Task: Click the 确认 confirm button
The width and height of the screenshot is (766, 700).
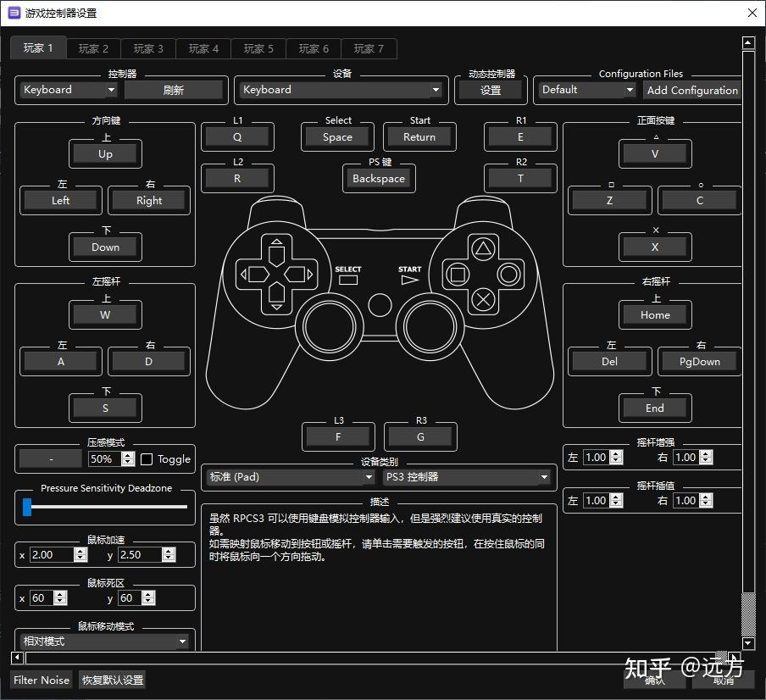Action: click(x=655, y=680)
